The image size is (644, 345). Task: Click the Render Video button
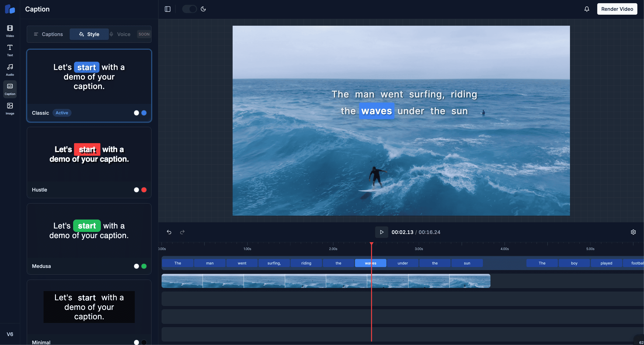tap(617, 8)
